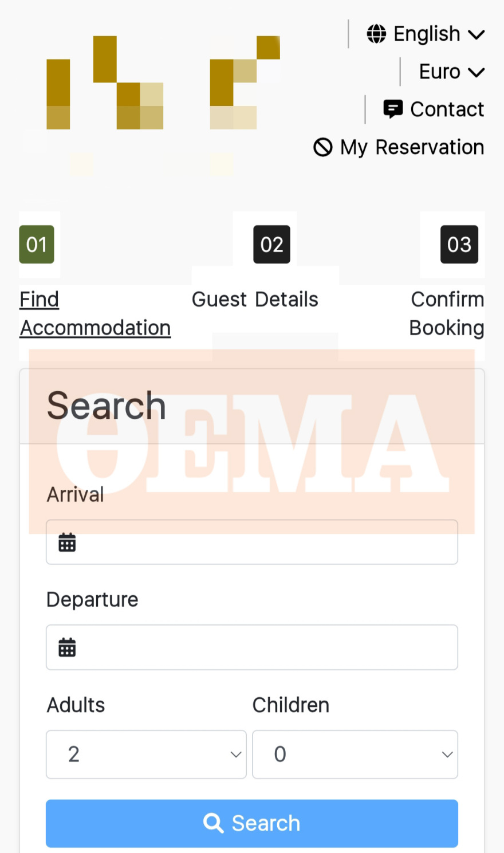Focus the Arrival date field
Viewport: 504px width, 853px height.
(x=252, y=542)
